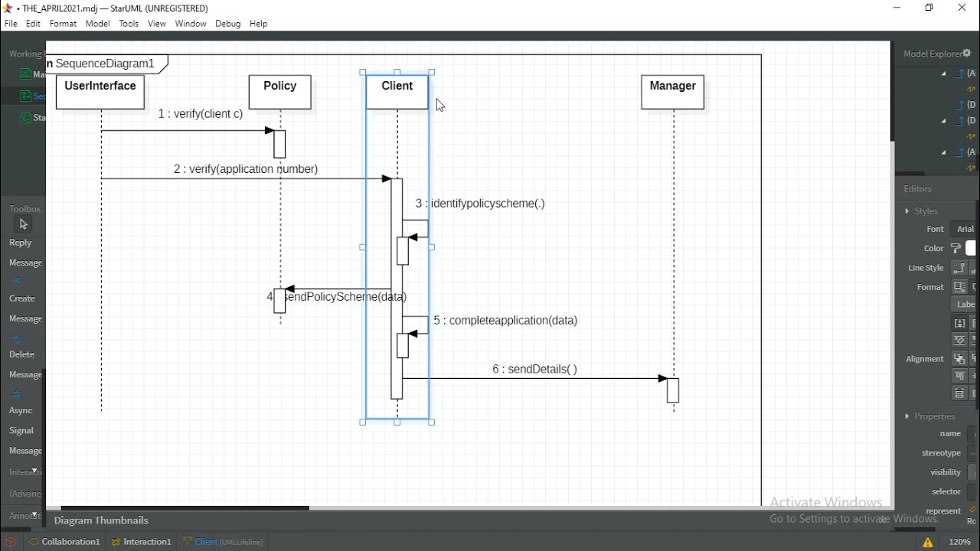Click the first Format icon
This screenshot has width=980, height=551.
point(960,288)
